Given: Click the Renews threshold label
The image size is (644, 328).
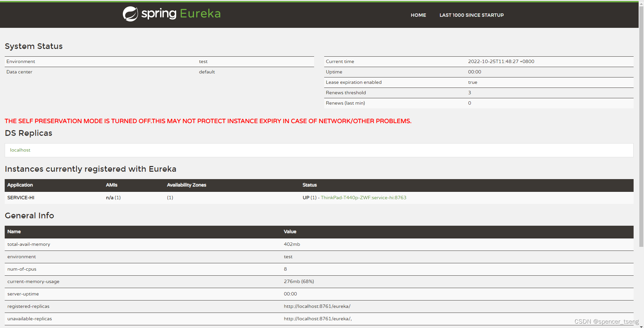Looking at the screenshot, I should click(346, 93).
